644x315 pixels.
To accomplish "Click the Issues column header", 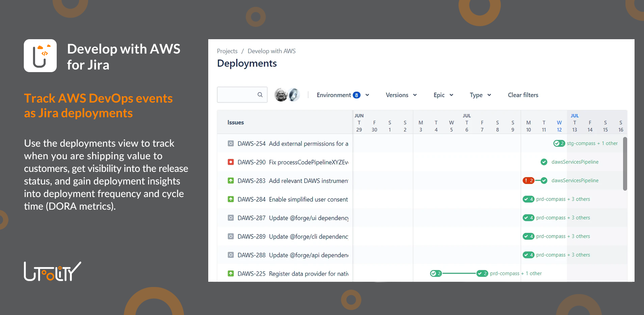I will [236, 122].
